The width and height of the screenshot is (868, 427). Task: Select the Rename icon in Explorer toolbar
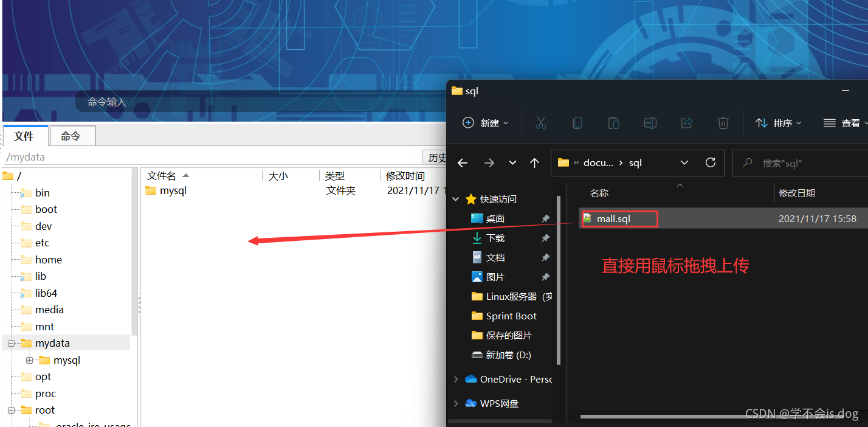pyautogui.click(x=650, y=123)
